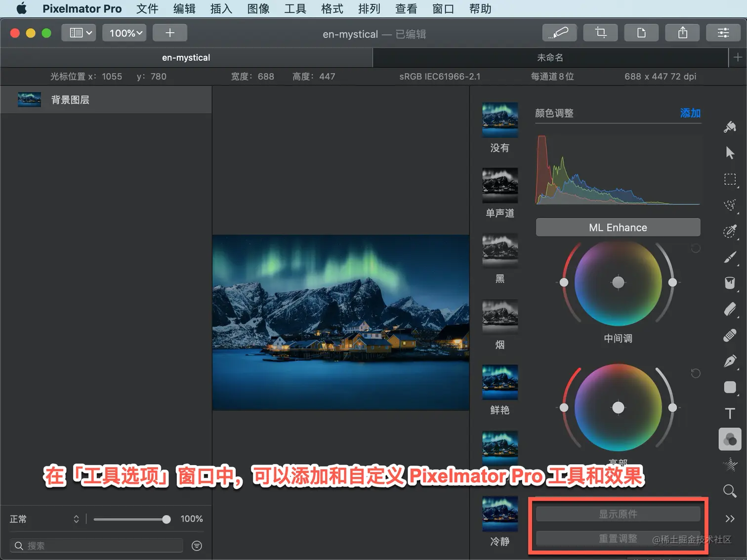
Task: Pick the Free Selection lasso tool
Action: click(730, 205)
